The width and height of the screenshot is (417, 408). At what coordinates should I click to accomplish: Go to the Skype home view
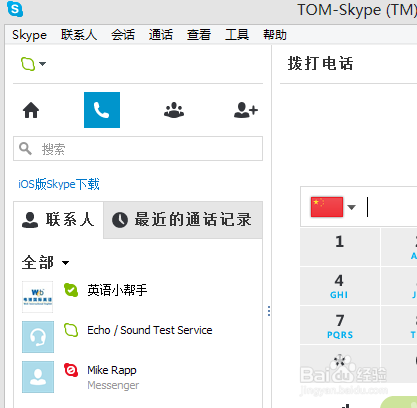coord(31,110)
